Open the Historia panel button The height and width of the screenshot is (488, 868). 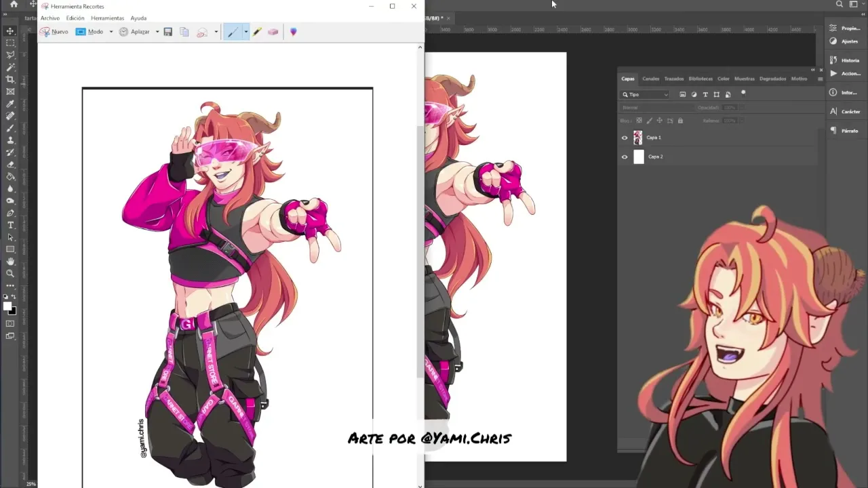pos(844,60)
